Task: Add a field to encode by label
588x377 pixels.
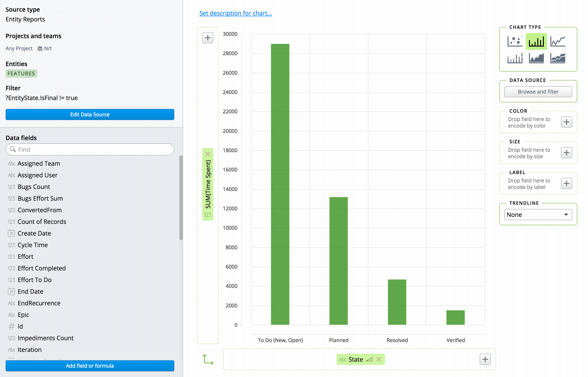Action: pos(566,183)
